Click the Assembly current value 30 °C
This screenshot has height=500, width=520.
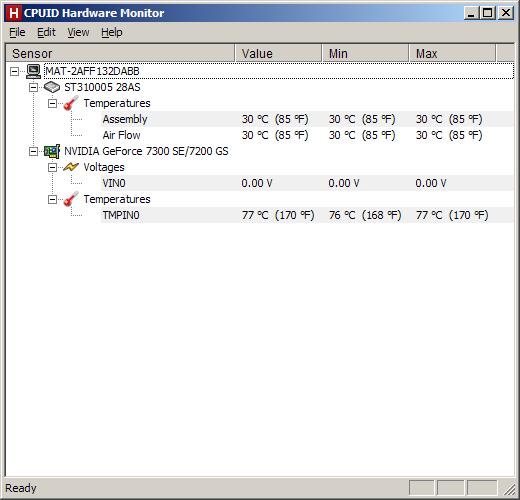(x=275, y=119)
